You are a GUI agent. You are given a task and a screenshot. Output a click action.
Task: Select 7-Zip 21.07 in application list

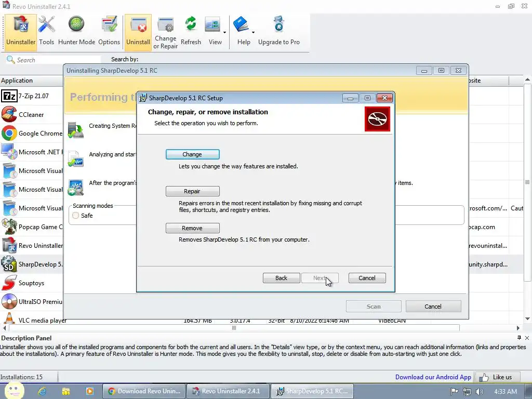32,96
